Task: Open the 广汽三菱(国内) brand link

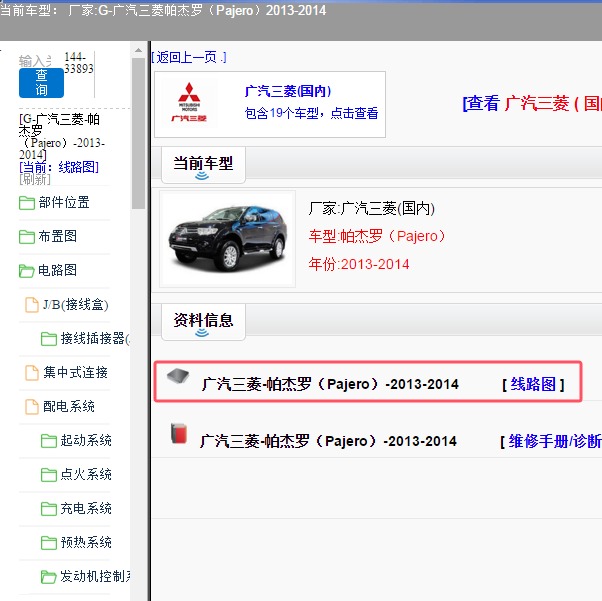Action: pyautogui.click(x=288, y=91)
